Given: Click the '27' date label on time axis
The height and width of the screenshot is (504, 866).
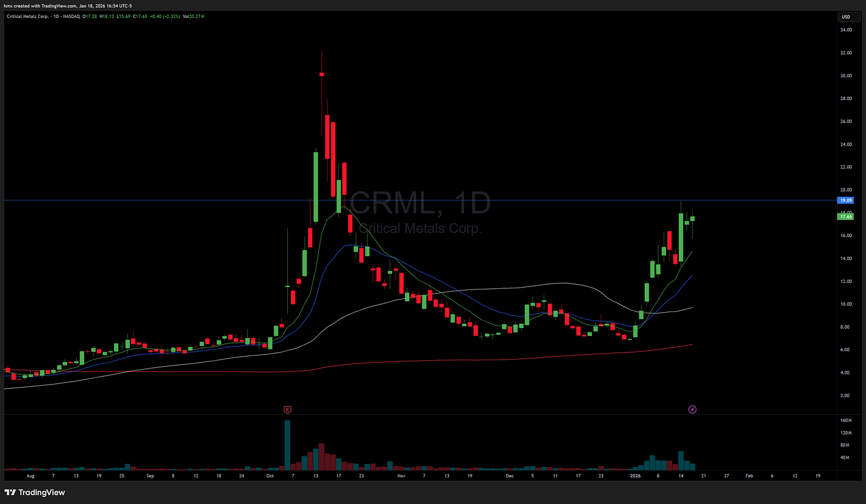Looking at the screenshot, I should tap(727, 475).
